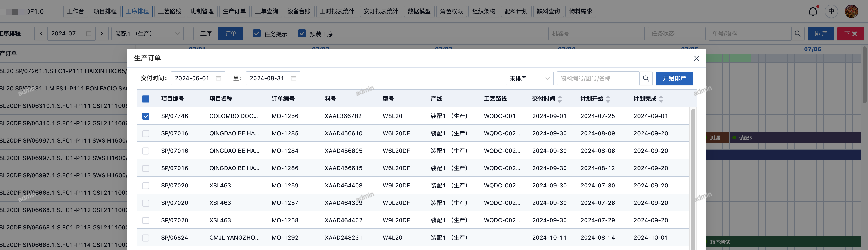Toggle the 任务提示 checkbox
Screen dimensions: 868x250
coord(257,33)
